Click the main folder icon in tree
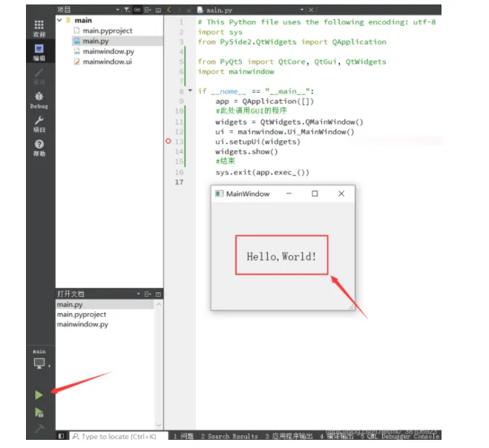 (x=68, y=20)
